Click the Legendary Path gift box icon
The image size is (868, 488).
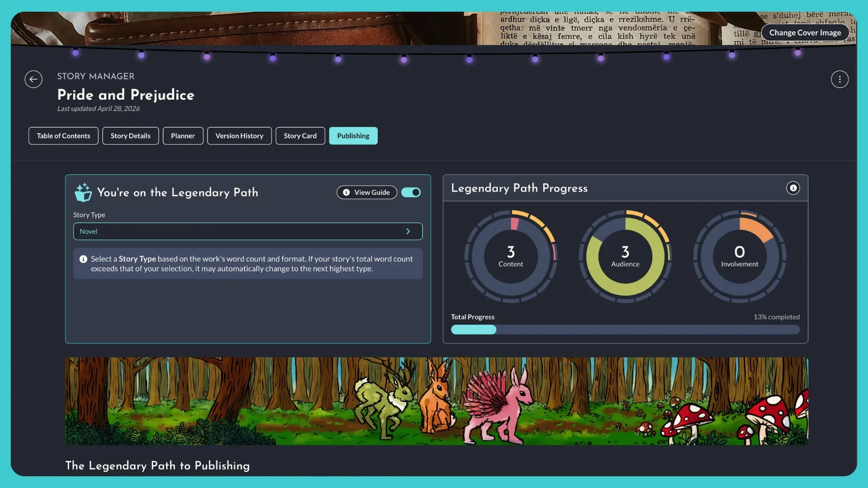pos(83,192)
